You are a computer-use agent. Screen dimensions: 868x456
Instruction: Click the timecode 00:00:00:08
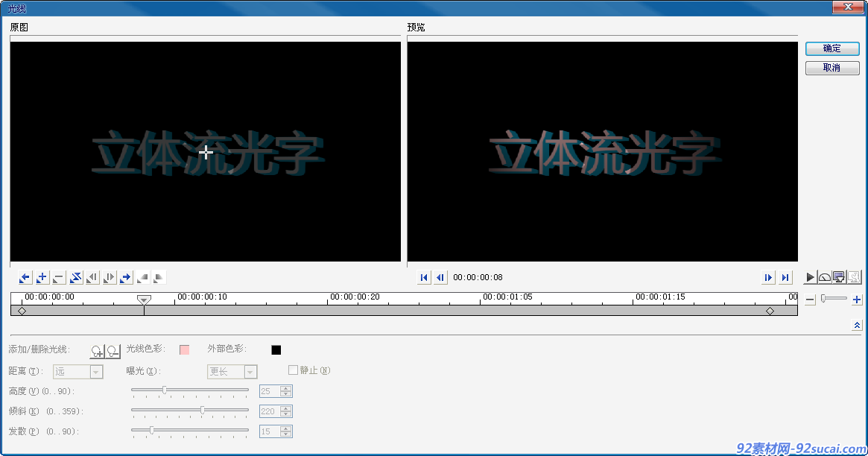click(x=478, y=277)
